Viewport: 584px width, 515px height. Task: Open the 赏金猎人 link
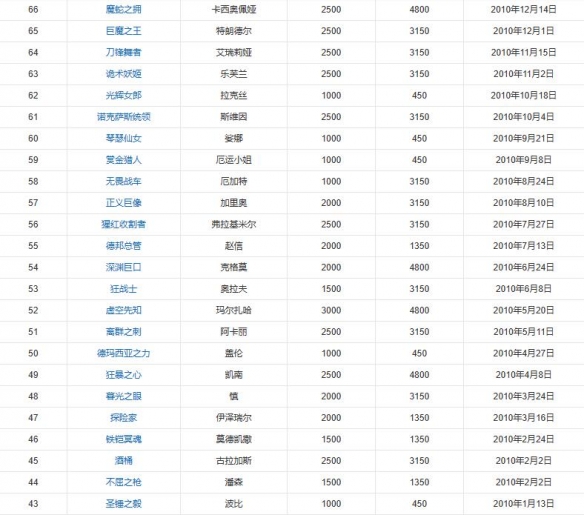coord(124,160)
